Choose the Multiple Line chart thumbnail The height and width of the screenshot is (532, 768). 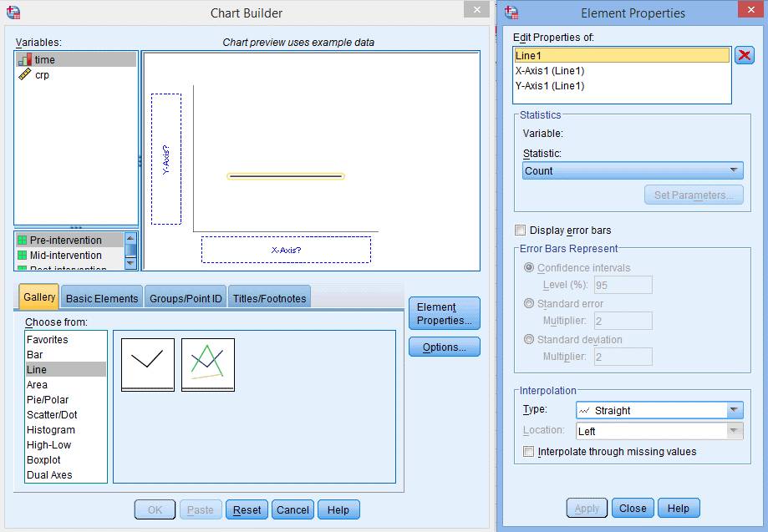tap(208, 365)
